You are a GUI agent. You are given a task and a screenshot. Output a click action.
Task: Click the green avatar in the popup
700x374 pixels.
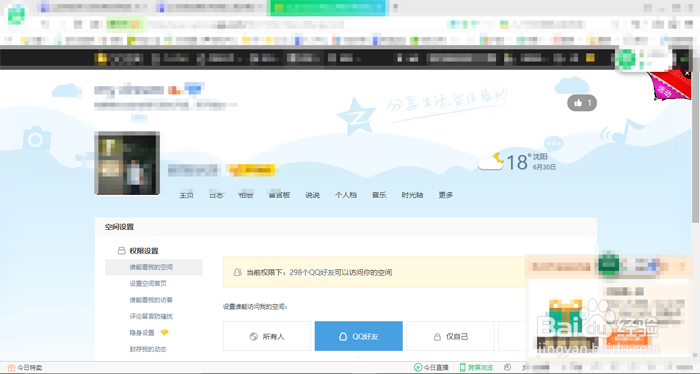(608, 265)
